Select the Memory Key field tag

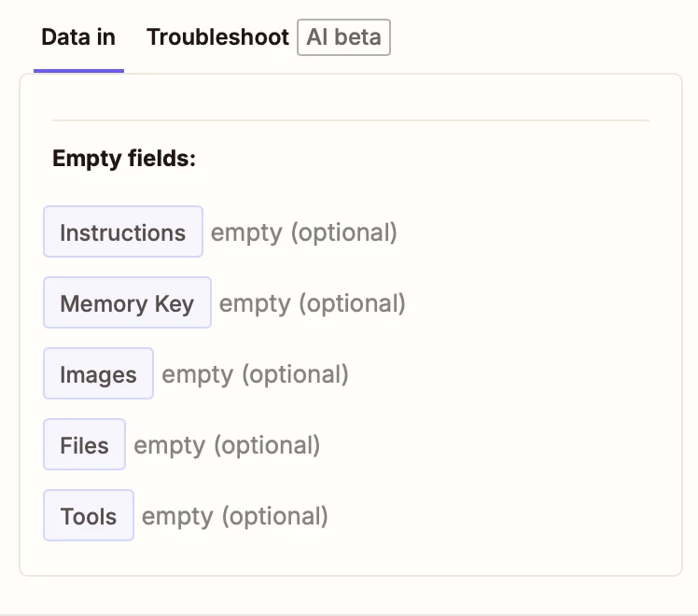click(x=127, y=302)
